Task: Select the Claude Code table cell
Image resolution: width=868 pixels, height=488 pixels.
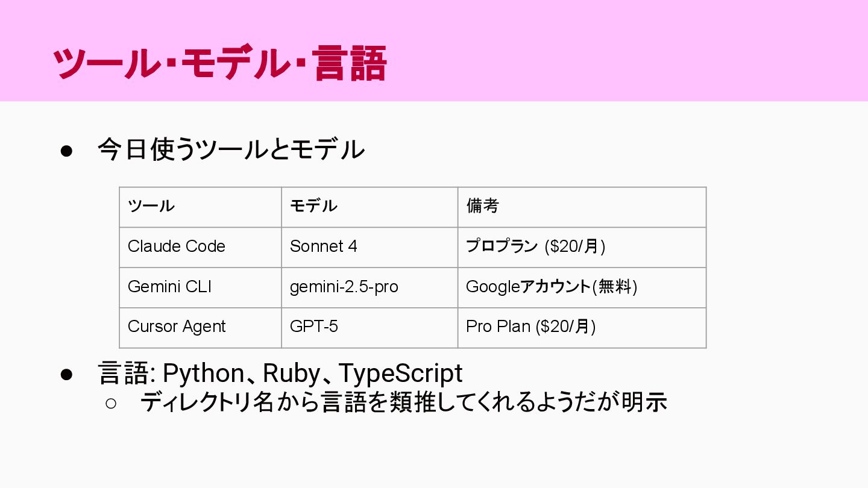Action: coord(201,248)
